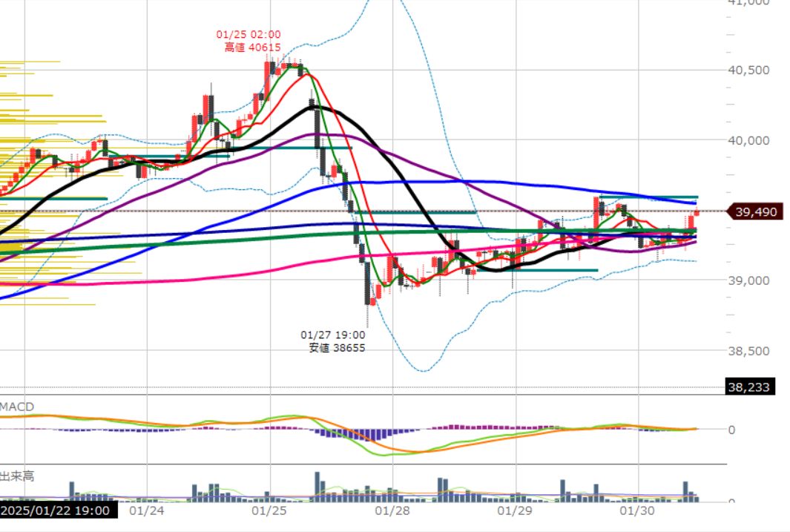
Task: Click the 38,233 price marker
Action: click(x=749, y=387)
